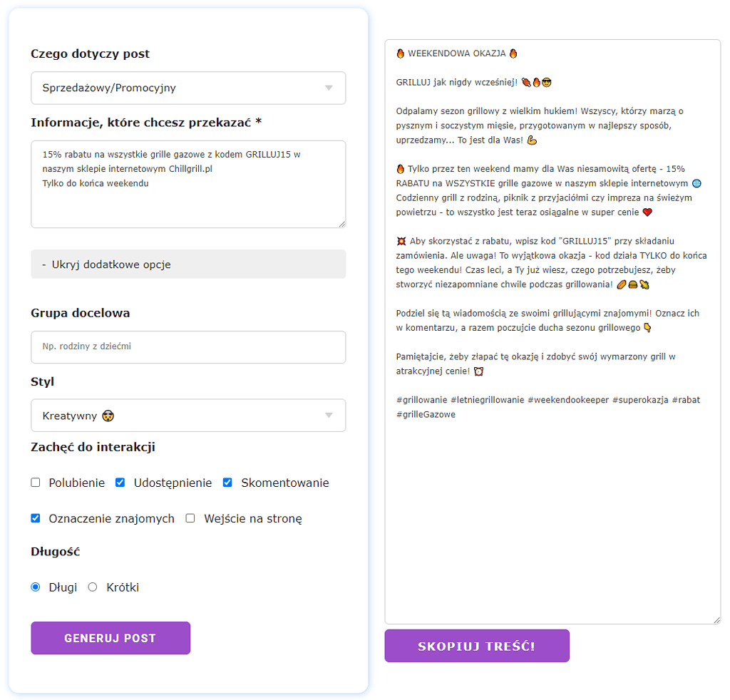The image size is (730, 700).
Task: Click the exploding head emoji in Styl
Action: pos(108,416)
